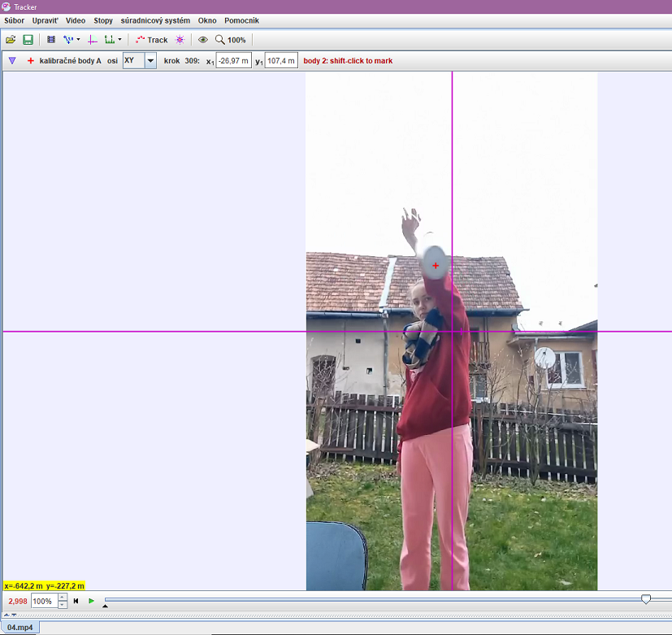Open the track plot tool dropdown arrow

(120, 39)
